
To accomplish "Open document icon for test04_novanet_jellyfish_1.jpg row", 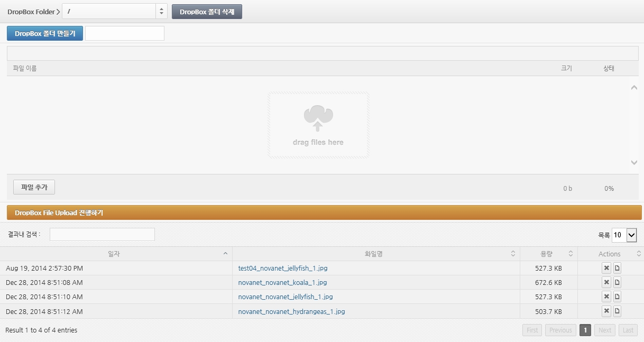I will pos(617,268).
